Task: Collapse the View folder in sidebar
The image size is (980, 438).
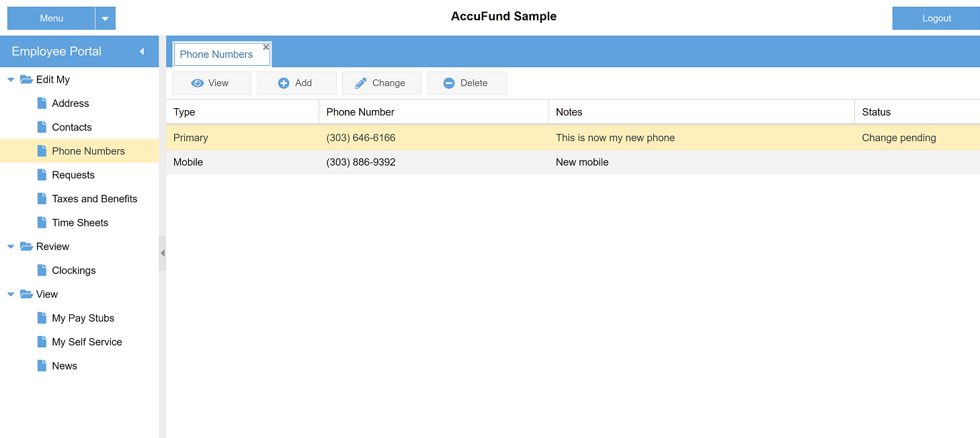Action: click(11, 294)
